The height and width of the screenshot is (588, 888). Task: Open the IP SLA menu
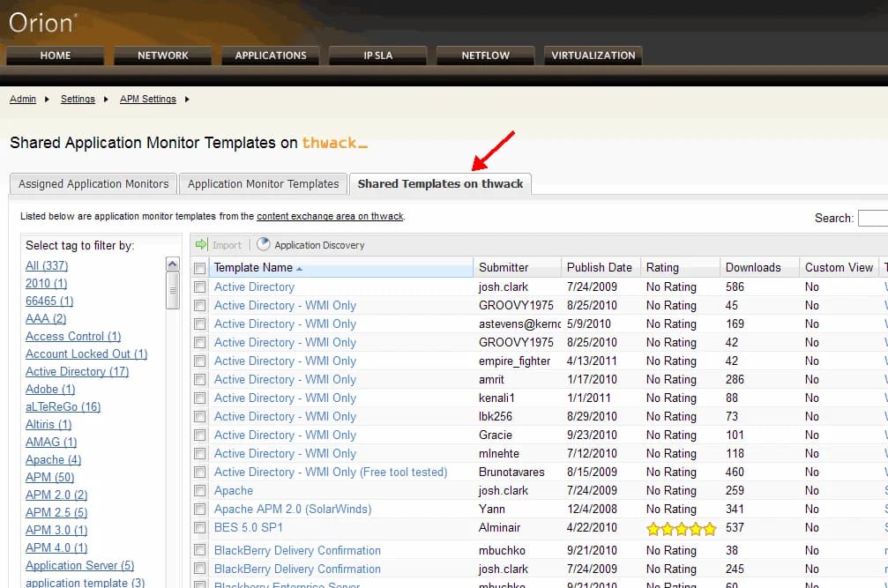[x=377, y=56]
